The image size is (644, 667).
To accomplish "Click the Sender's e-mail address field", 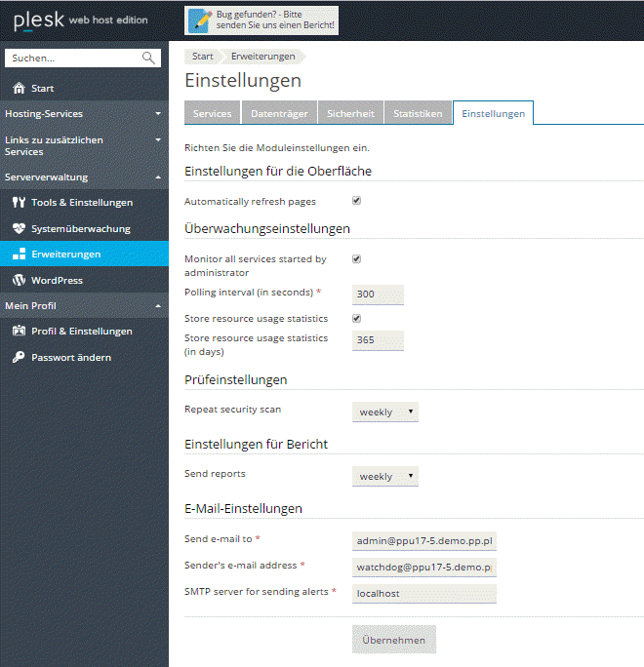I will point(424,568).
